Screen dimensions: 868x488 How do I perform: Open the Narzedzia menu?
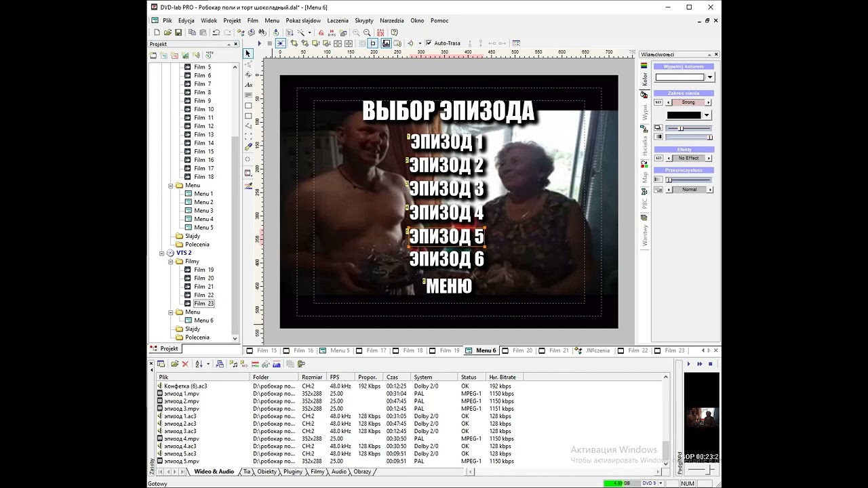[x=392, y=20]
